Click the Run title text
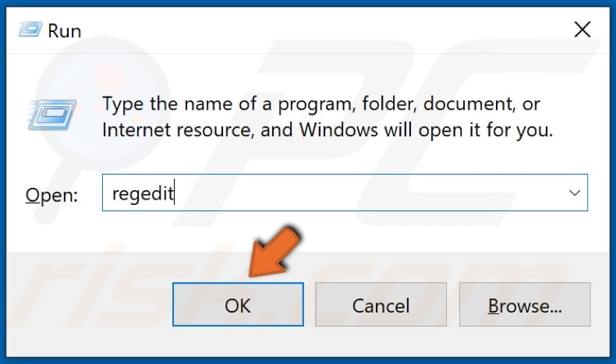 [x=65, y=30]
